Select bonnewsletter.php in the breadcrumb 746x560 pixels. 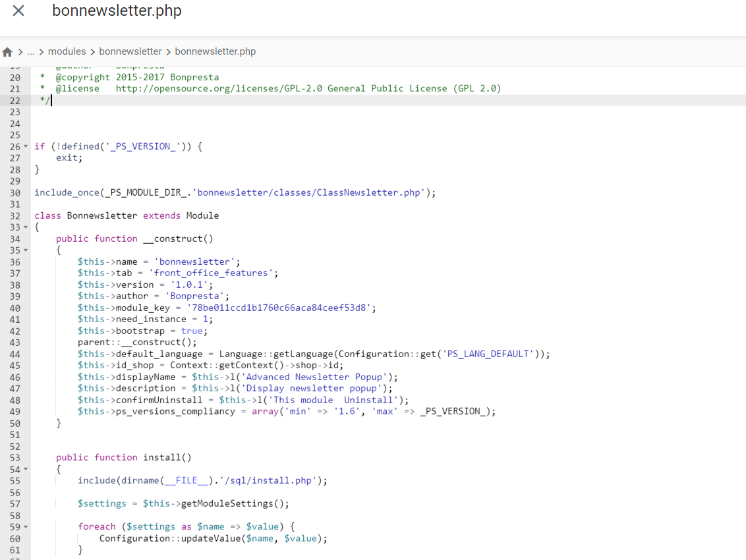coord(215,51)
